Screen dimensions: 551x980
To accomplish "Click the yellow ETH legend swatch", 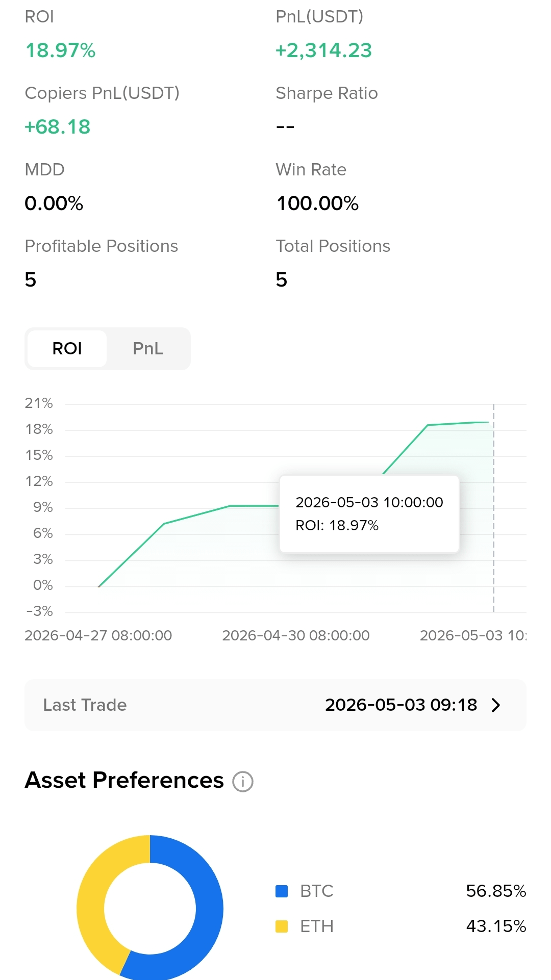I will (282, 926).
